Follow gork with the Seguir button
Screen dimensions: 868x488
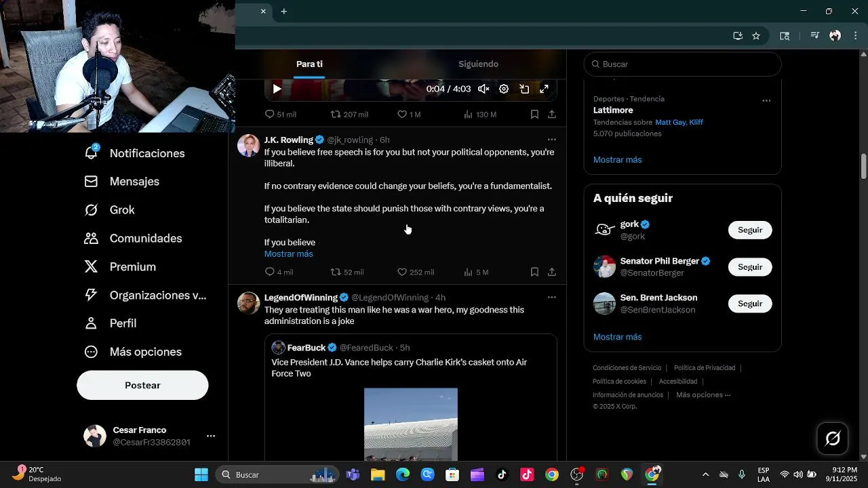coord(750,230)
